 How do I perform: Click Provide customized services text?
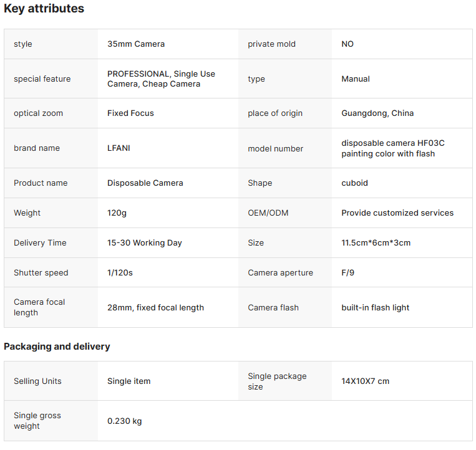397,213
